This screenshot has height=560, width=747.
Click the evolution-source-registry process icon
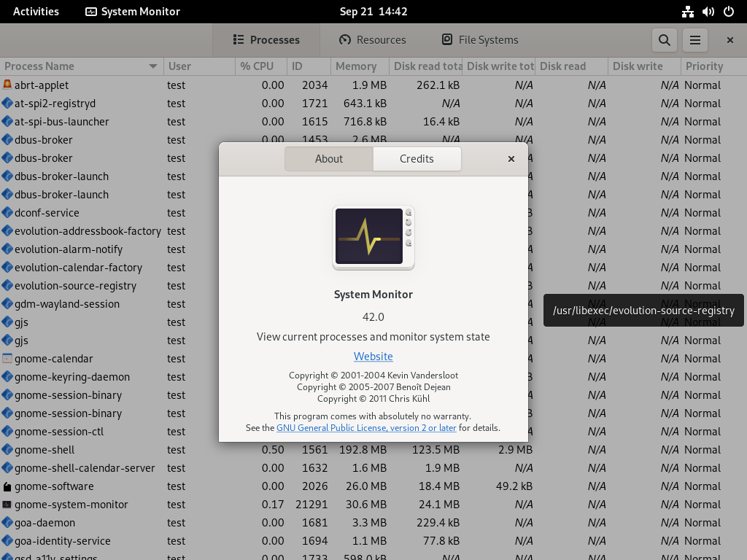pos(7,285)
